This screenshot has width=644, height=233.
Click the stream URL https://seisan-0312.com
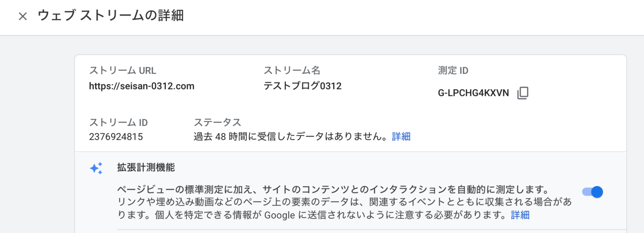[142, 86]
